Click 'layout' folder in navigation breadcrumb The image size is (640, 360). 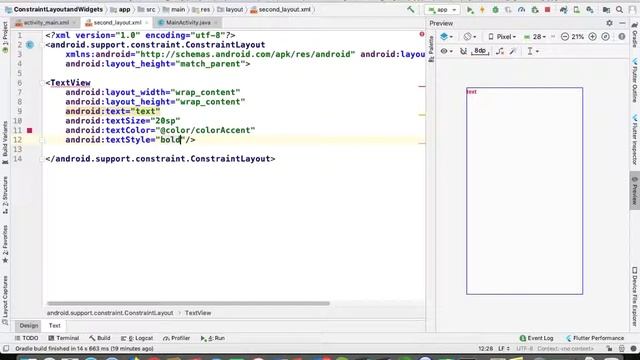coord(230,9)
